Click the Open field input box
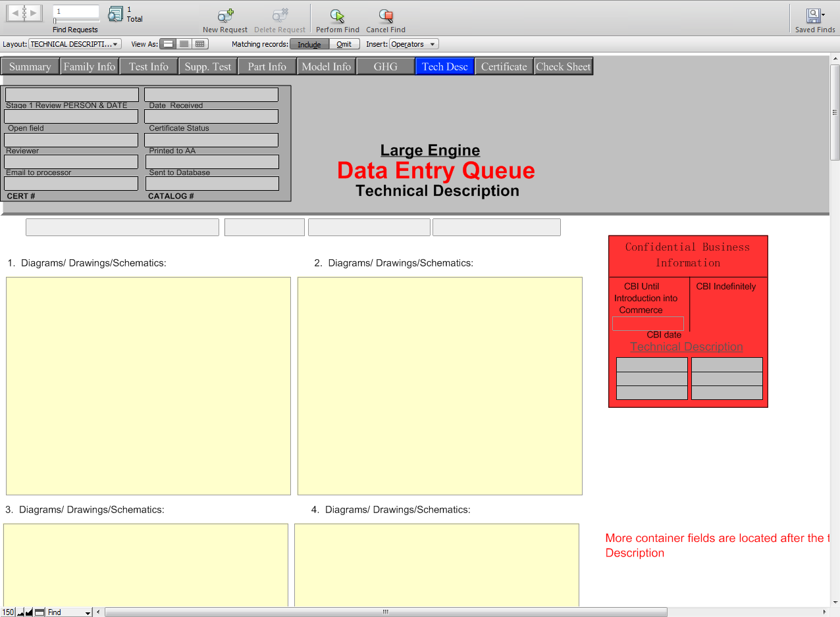This screenshot has height=617, width=840. click(71, 116)
